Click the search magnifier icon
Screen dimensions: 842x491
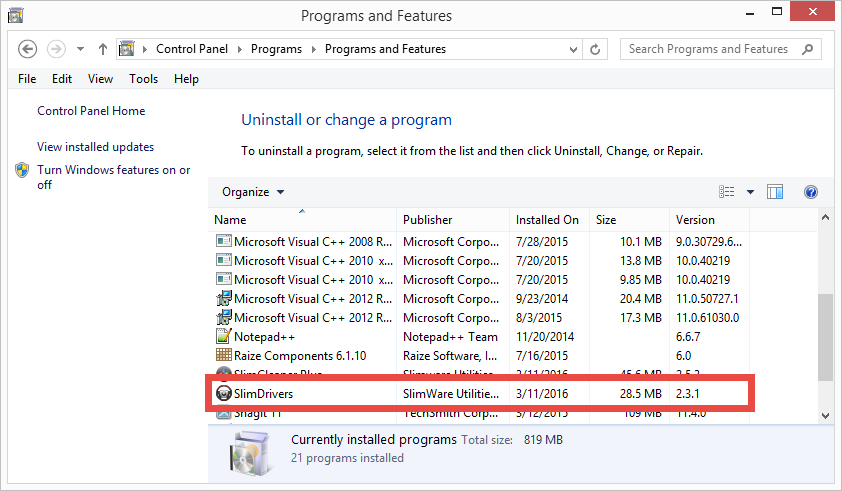point(807,49)
